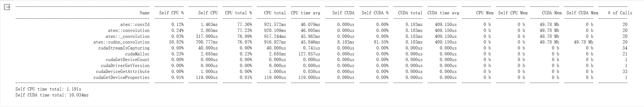Click the output cell toggle icon
Viewport: 644px width, 107px height.
(7, 7)
